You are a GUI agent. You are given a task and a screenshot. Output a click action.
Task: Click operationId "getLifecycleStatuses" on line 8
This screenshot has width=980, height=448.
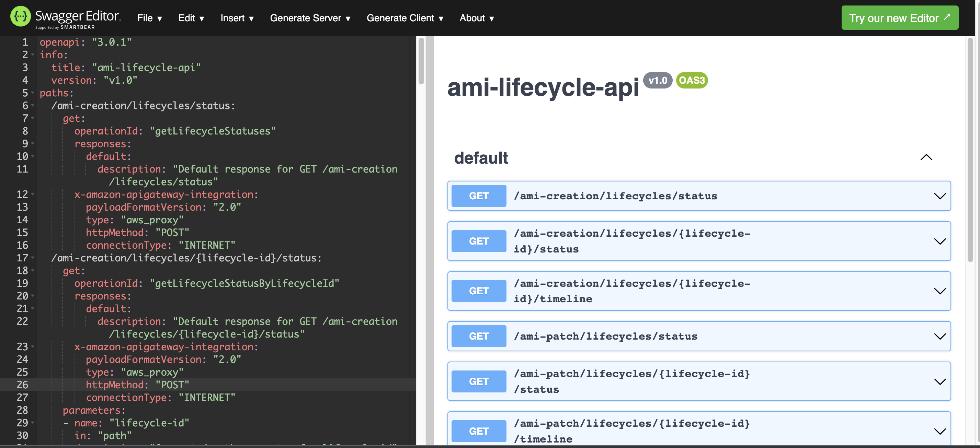(175, 131)
